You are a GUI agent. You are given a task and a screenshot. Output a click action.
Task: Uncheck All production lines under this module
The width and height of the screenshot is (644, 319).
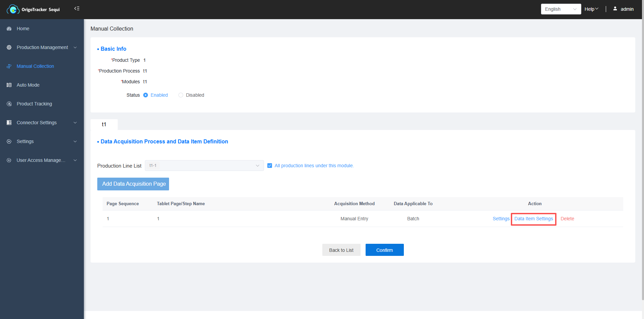(270, 166)
